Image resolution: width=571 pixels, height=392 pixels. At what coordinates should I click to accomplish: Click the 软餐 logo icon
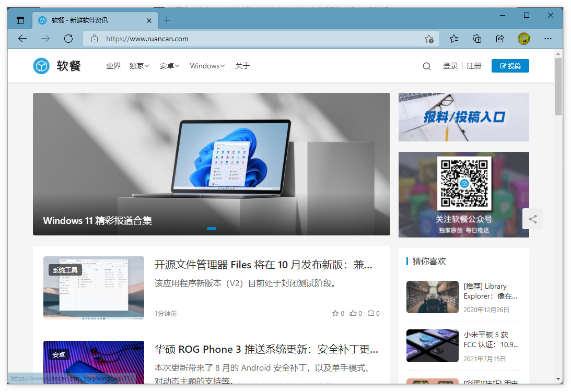tap(41, 66)
